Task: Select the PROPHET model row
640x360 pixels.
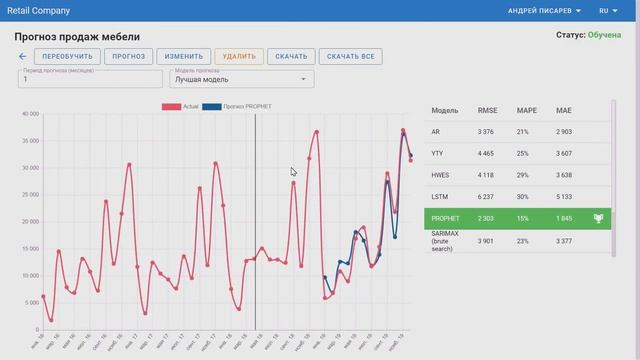Action: (x=518, y=218)
